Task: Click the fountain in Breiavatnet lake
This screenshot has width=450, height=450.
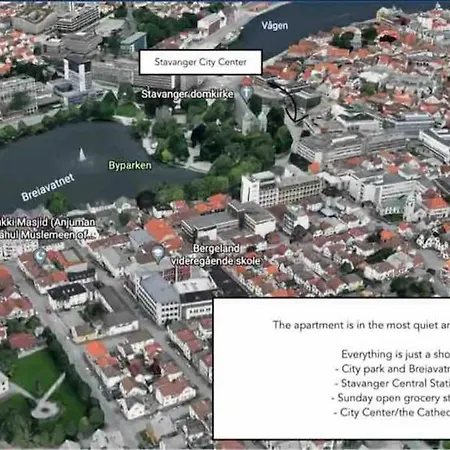Action: (x=82, y=155)
